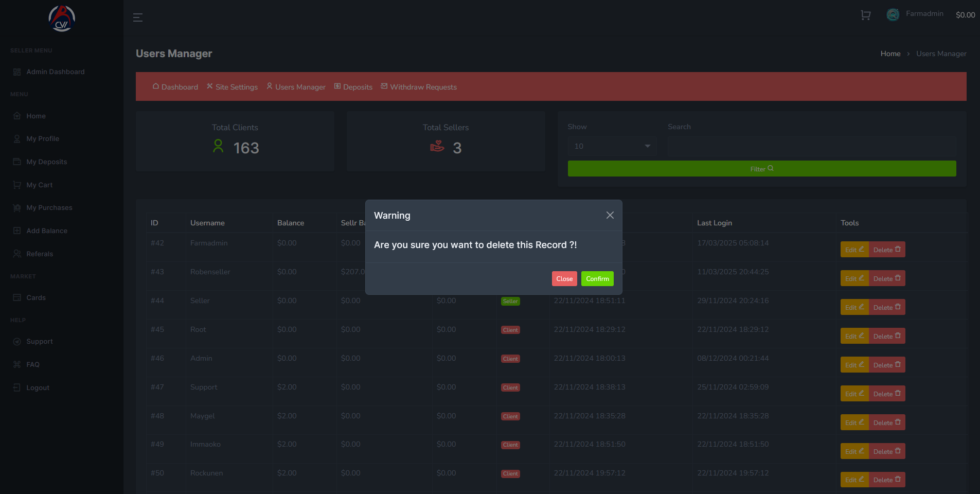Screen dimensions: 980x494
Task: Expand the Show entries dropdown
Action: click(612, 146)
